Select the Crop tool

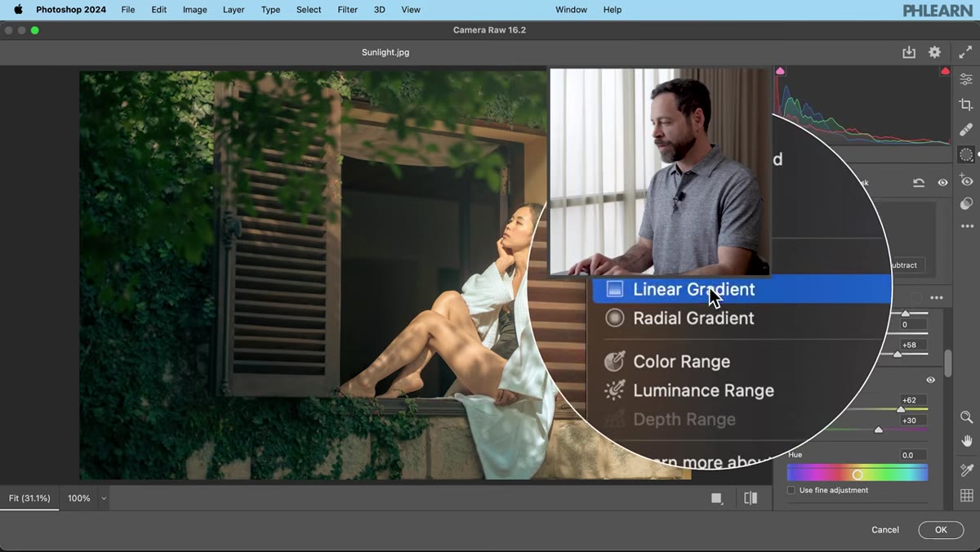click(x=966, y=105)
